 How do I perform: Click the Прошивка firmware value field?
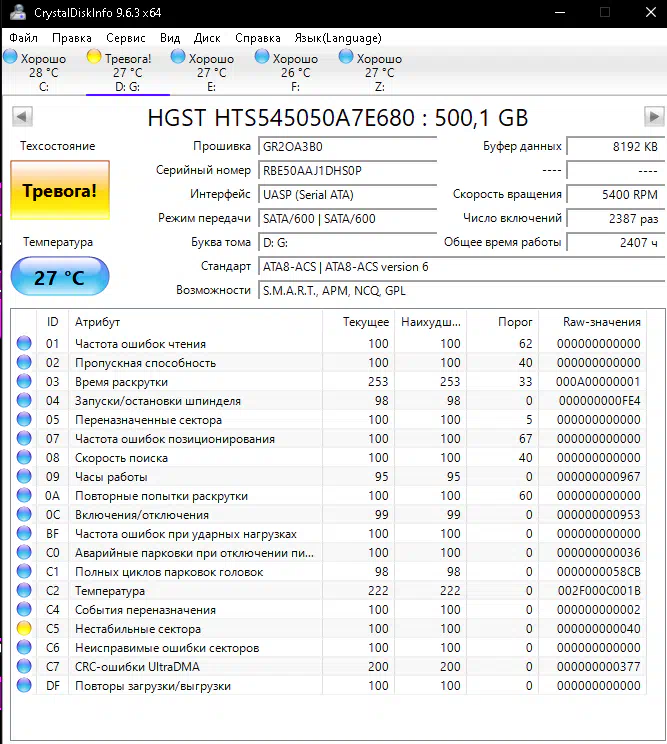point(347,147)
